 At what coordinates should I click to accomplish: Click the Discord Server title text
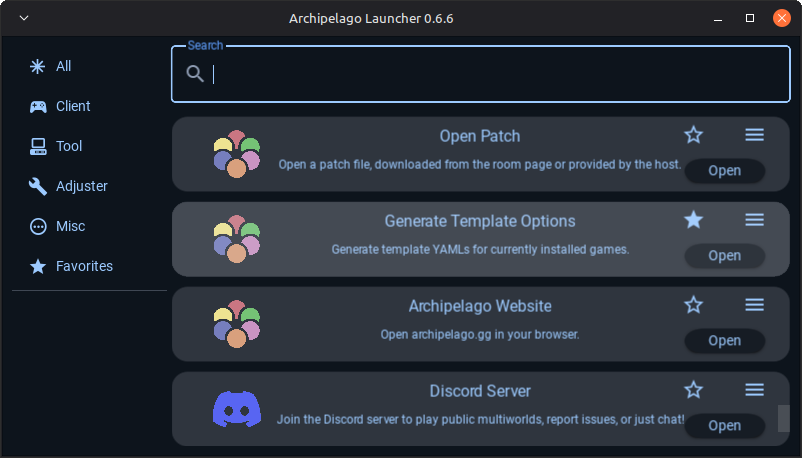[480, 391]
